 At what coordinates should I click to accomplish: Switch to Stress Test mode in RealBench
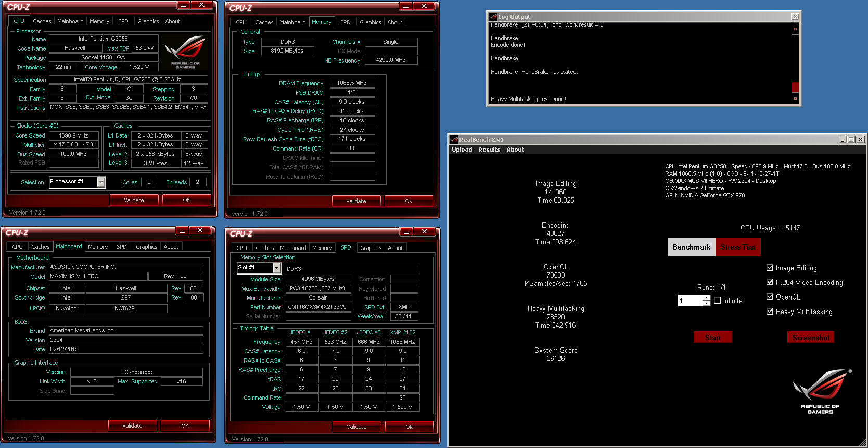pyautogui.click(x=738, y=247)
